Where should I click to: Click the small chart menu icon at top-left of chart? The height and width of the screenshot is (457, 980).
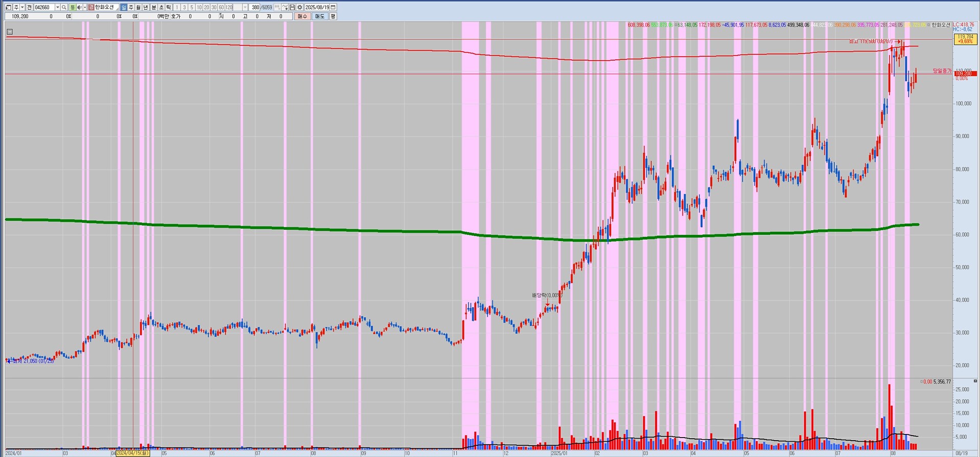point(10,32)
